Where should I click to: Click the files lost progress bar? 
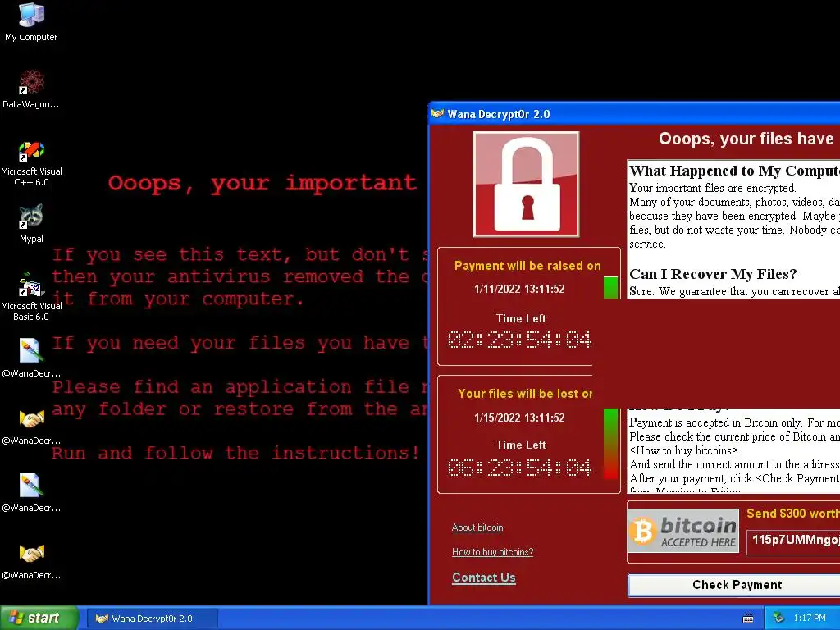pyautogui.click(x=610, y=444)
